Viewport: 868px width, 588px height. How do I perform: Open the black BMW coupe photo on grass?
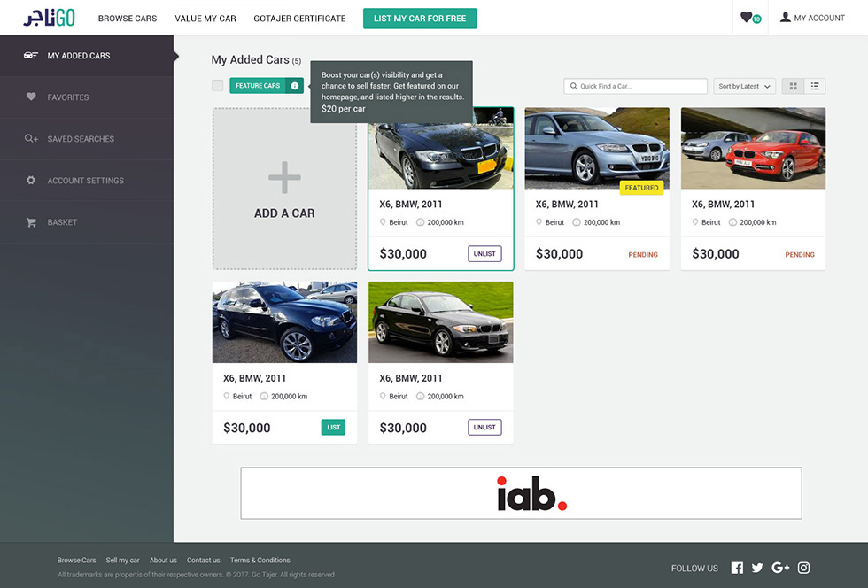tap(441, 322)
